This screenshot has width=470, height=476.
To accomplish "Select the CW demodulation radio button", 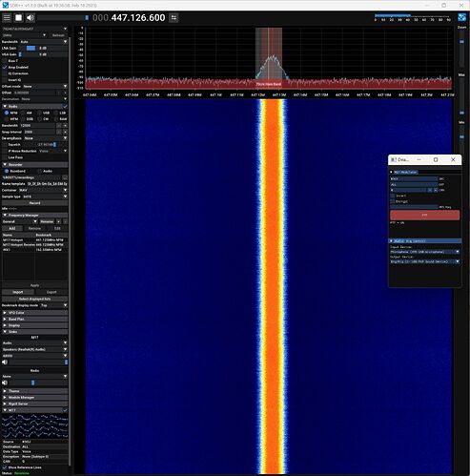I will pos(39,119).
